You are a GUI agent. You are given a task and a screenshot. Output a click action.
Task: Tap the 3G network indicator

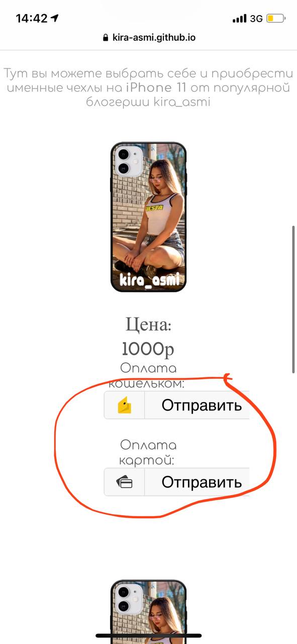(x=256, y=19)
